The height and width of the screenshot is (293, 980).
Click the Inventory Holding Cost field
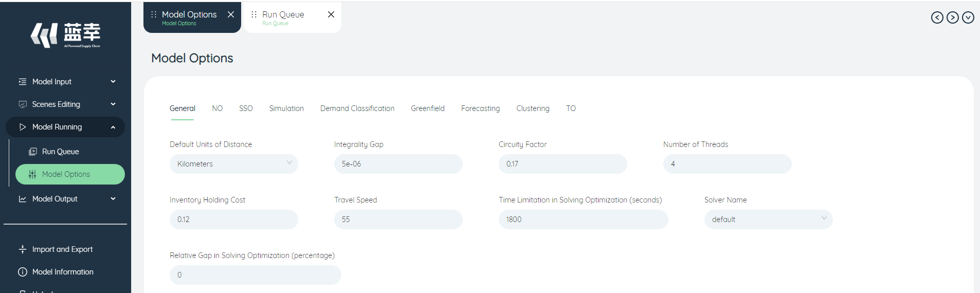[x=234, y=219]
